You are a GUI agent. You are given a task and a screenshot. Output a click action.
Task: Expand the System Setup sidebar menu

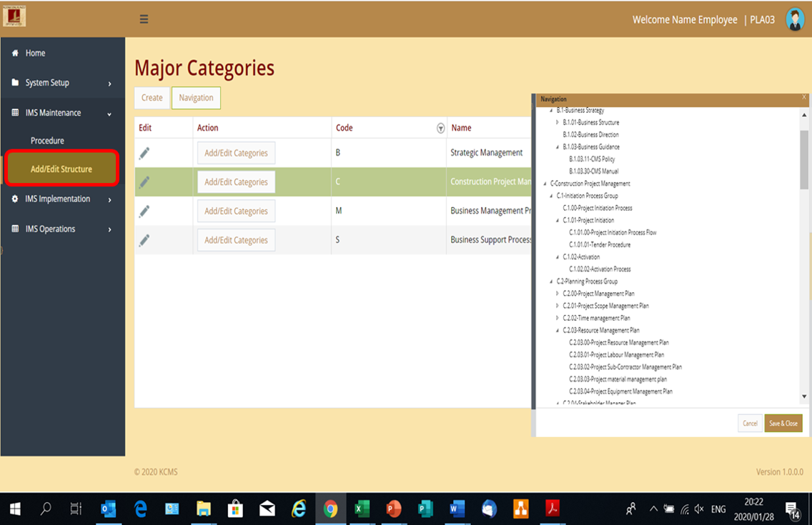coord(62,83)
